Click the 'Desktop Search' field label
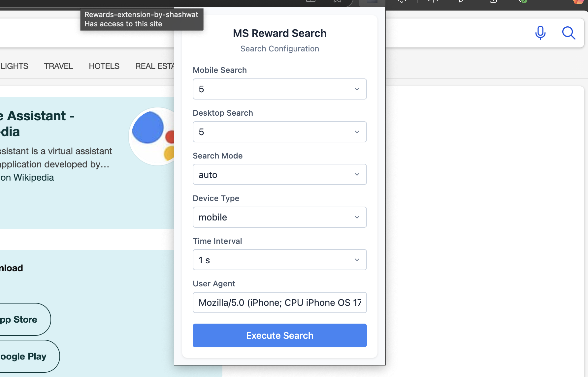The image size is (588, 377). point(223,113)
